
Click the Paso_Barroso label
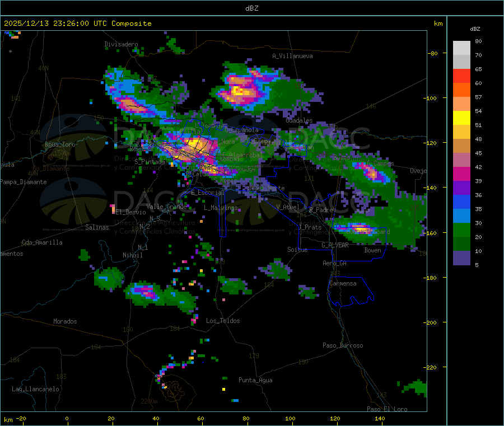click(x=343, y=345)
